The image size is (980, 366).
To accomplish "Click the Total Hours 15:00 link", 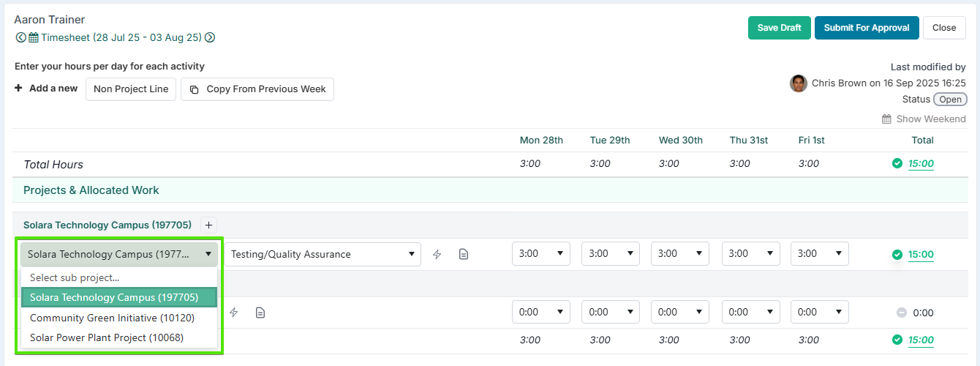I will click(921, 164).
